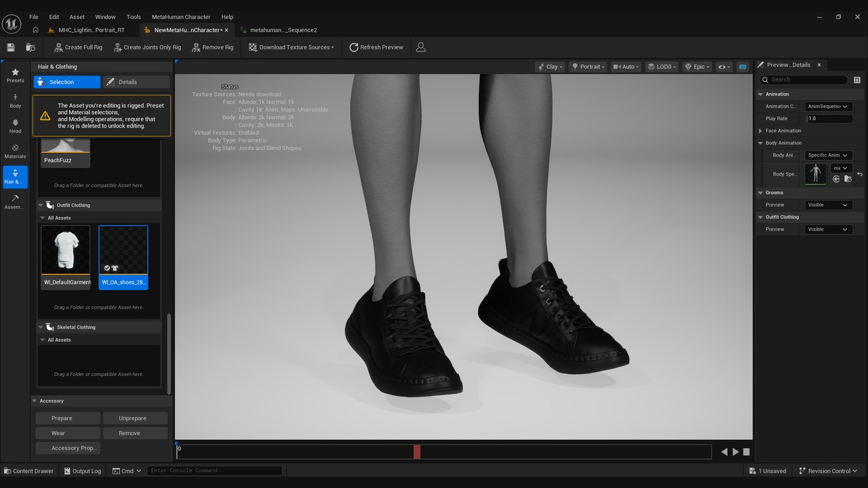The height and width of the screenshot is (488, 868).
Task: Open the Portrait lighting dropdown
Action: (x=588, y=66)
